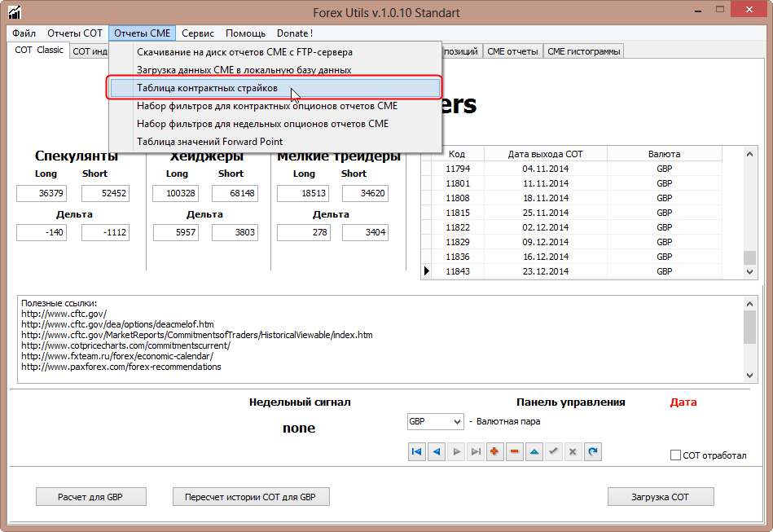Click the Forex Utils app icon in title bar

[15, 12]
